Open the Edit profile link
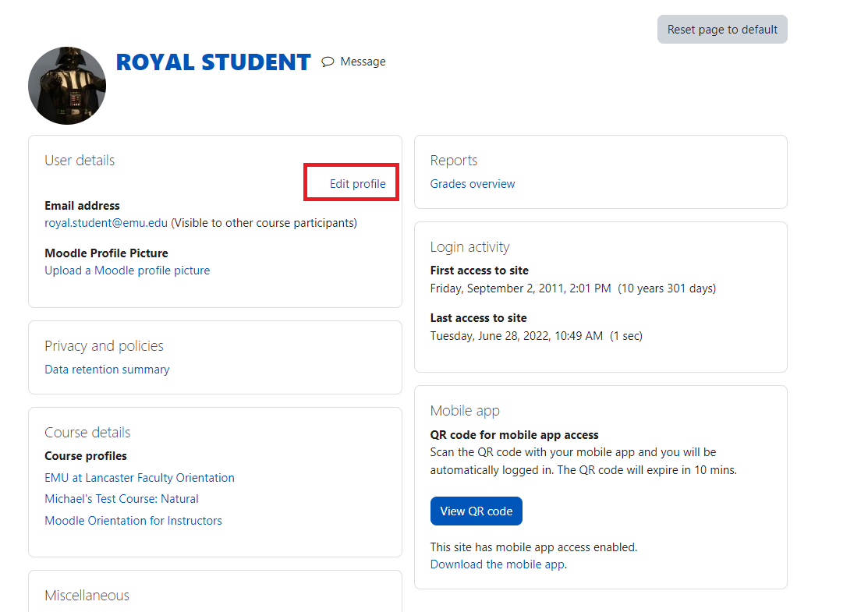868x612 pixels. [x=358, y=184]
